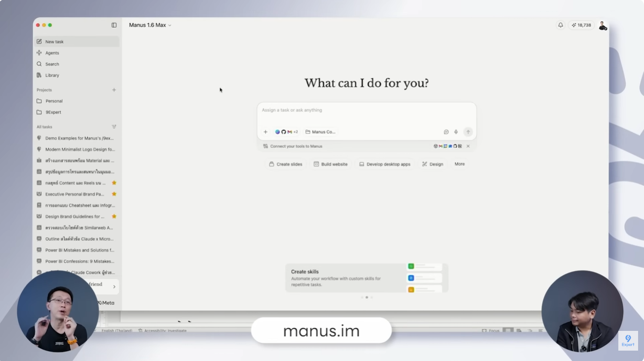Click the Design pencil-ruler icon
644x361 pixels.
[x=424, y=164]
